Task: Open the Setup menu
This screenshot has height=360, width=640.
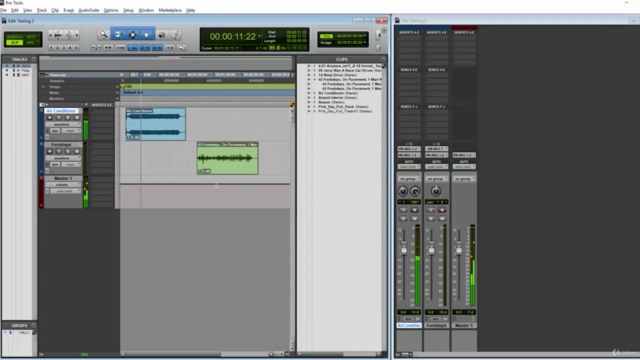Action: [128, 10]
